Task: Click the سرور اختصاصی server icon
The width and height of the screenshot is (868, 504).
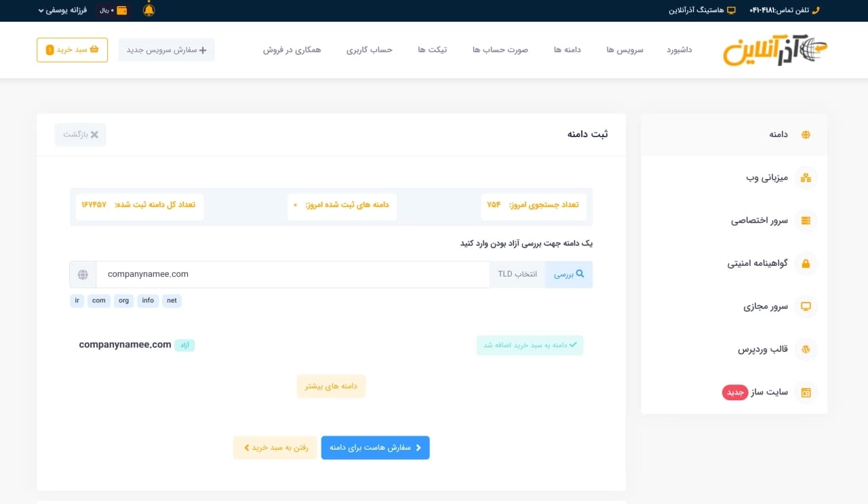Action: point(806,220)
